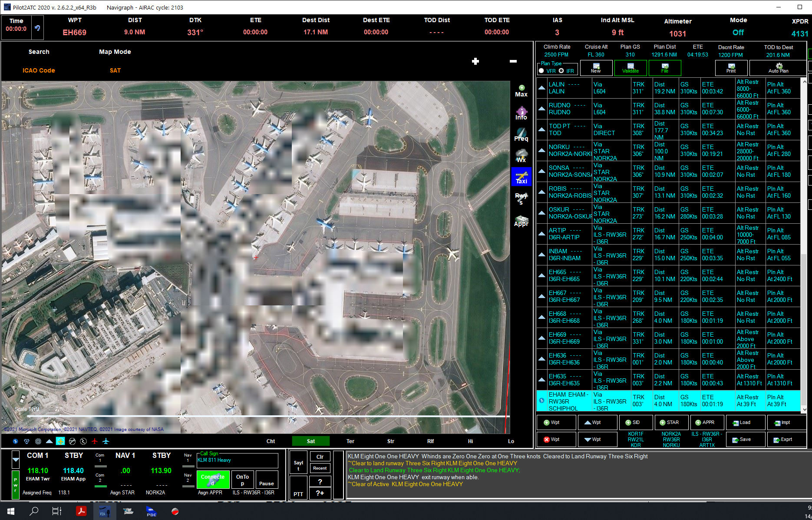Open dropdown arrow above Pwr switch

(x=15, y=459)
